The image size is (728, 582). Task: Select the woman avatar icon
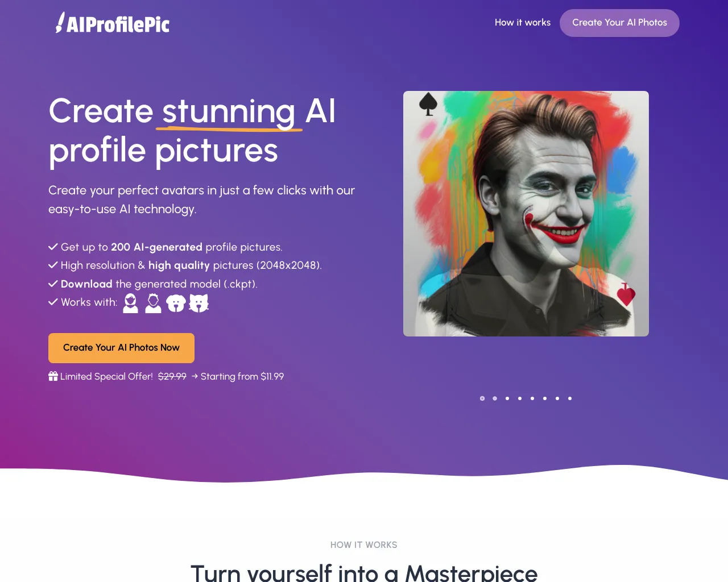(x=131, y=304)
